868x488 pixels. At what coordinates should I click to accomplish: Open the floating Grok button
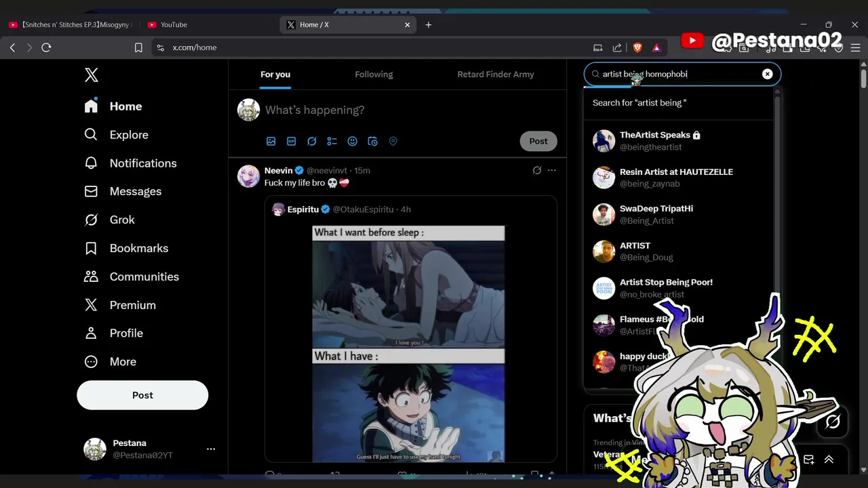(833, 422)
